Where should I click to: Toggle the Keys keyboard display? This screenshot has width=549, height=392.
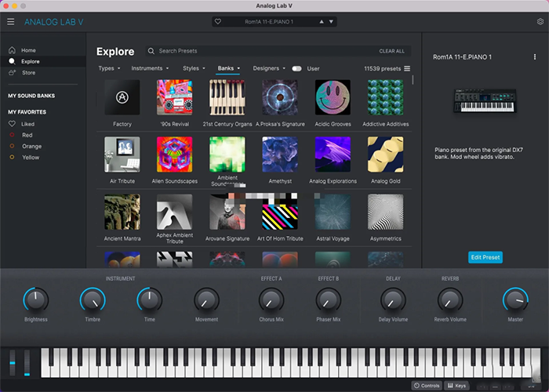coord(456,386)
